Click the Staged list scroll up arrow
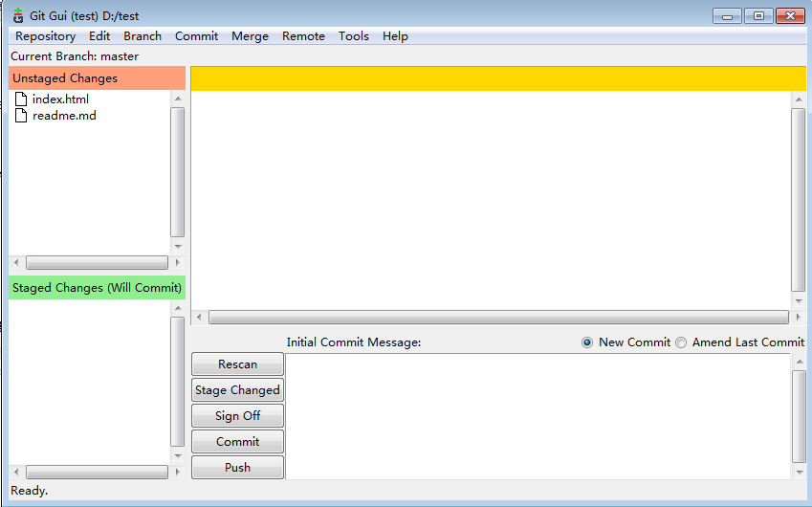This screenshot has width=812, height=507. (178, 308)
